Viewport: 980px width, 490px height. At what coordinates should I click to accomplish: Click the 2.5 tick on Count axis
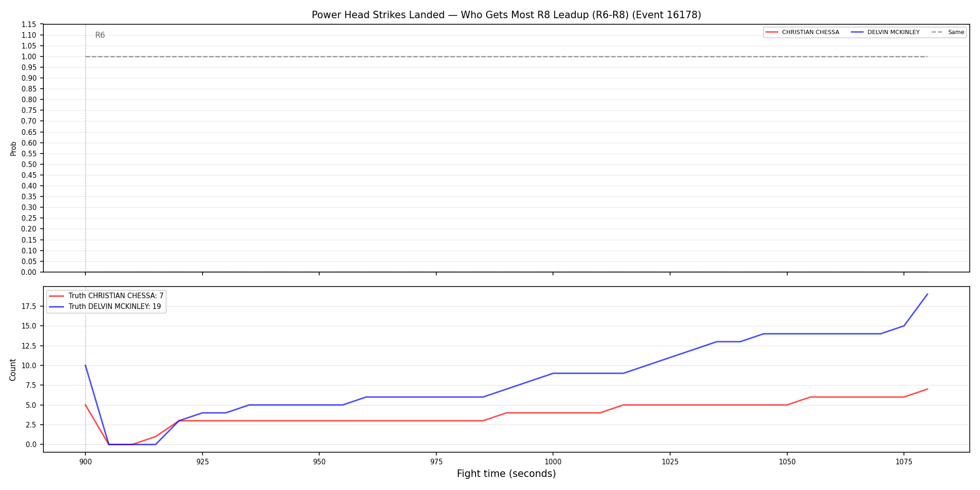[x=31, y=425]
